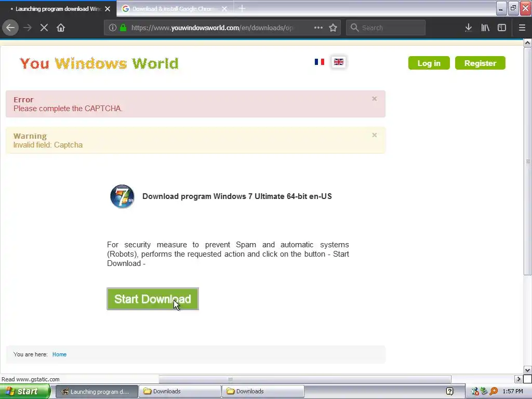Click the help question mark taskbar icon

[449, 392]
